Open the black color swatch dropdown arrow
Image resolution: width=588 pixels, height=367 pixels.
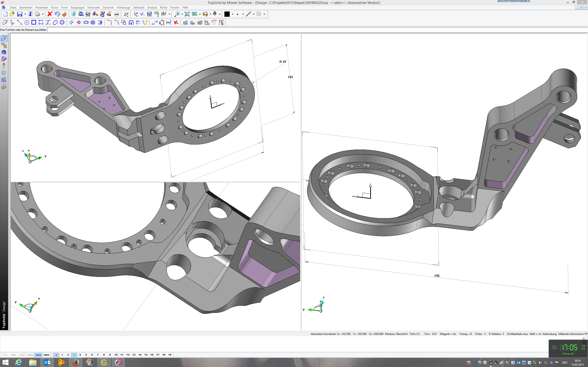point(232,14)
